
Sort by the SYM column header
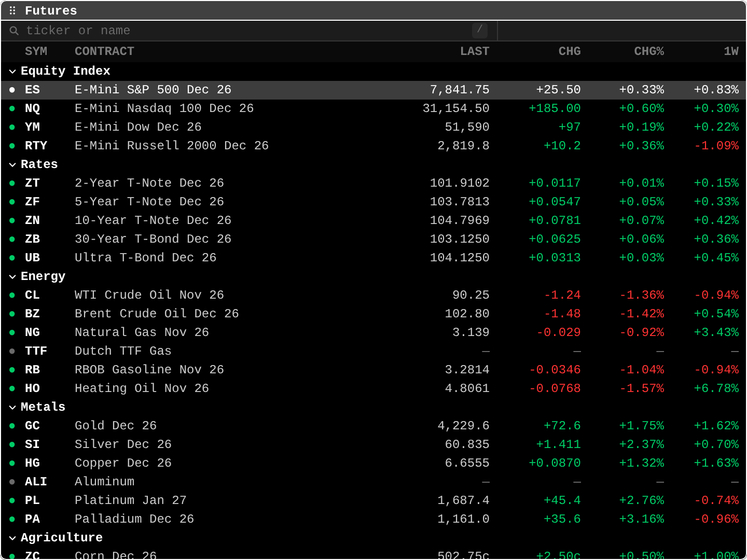pos(36,51)
